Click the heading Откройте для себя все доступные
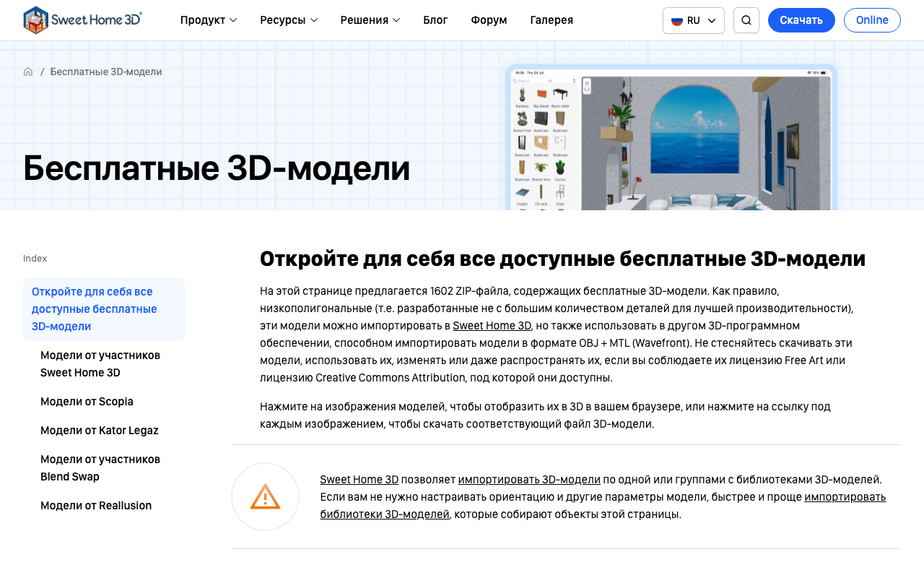The height and width of the screenshot is (578, 924). (x=562, y=259)
